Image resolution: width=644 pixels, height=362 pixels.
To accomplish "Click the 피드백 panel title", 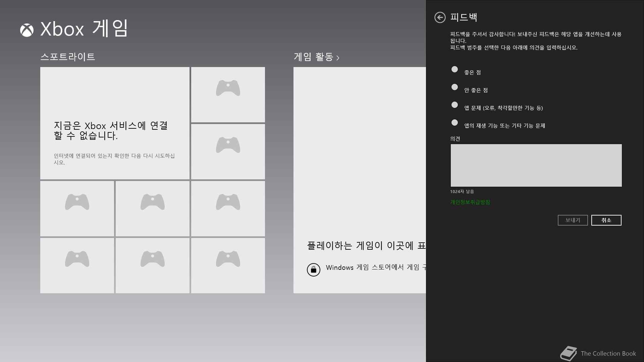I will [x=464, y=17].
